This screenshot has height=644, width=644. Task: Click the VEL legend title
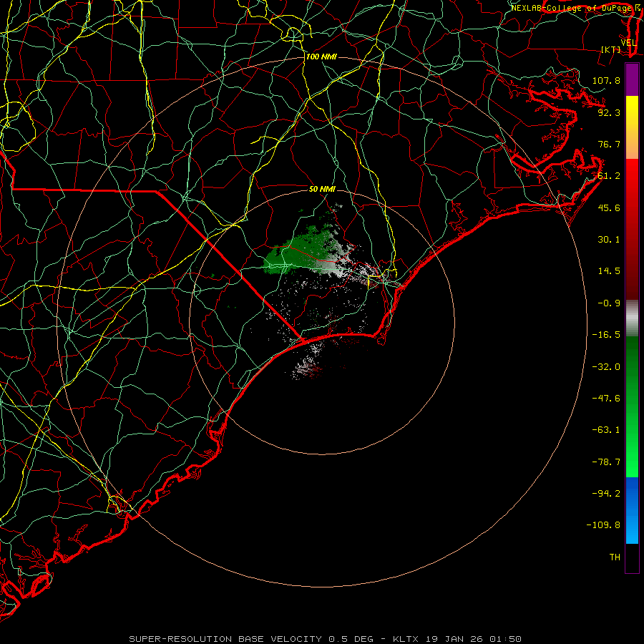(x=628, y=43)
